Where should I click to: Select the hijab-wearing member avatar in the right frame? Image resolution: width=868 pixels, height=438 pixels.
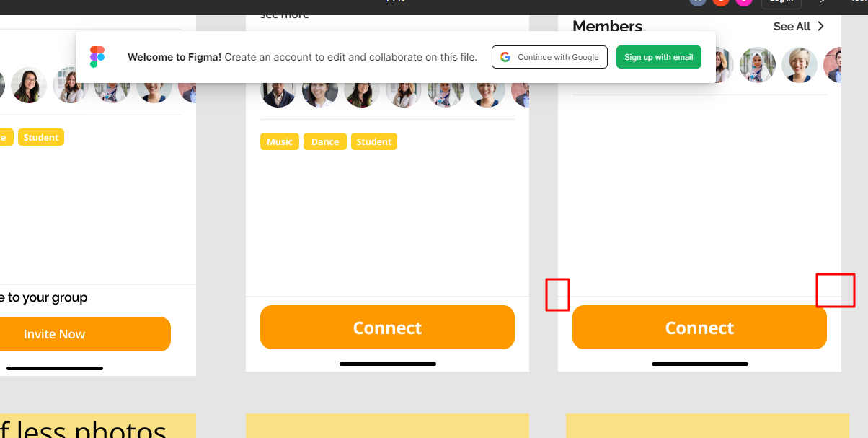[x=758, y=65]
